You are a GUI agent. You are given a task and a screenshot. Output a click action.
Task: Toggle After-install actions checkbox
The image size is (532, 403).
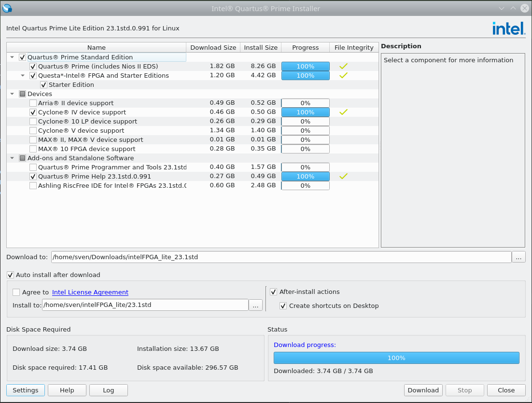coord(273,292)
